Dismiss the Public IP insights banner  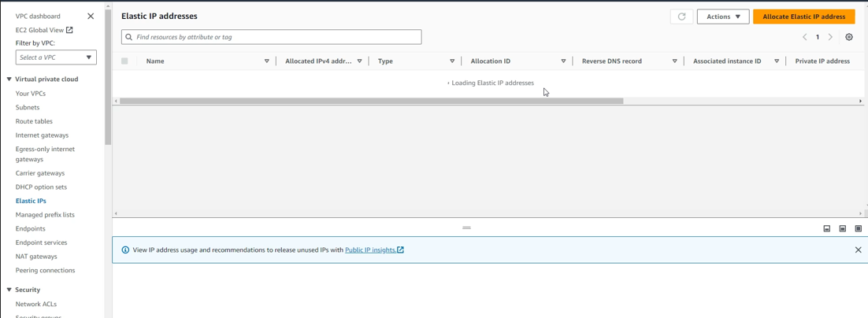[858, 250]
